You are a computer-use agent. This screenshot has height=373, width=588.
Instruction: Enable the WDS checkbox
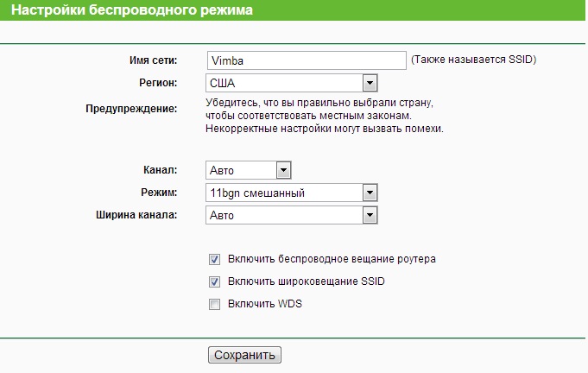click(213, 304)
